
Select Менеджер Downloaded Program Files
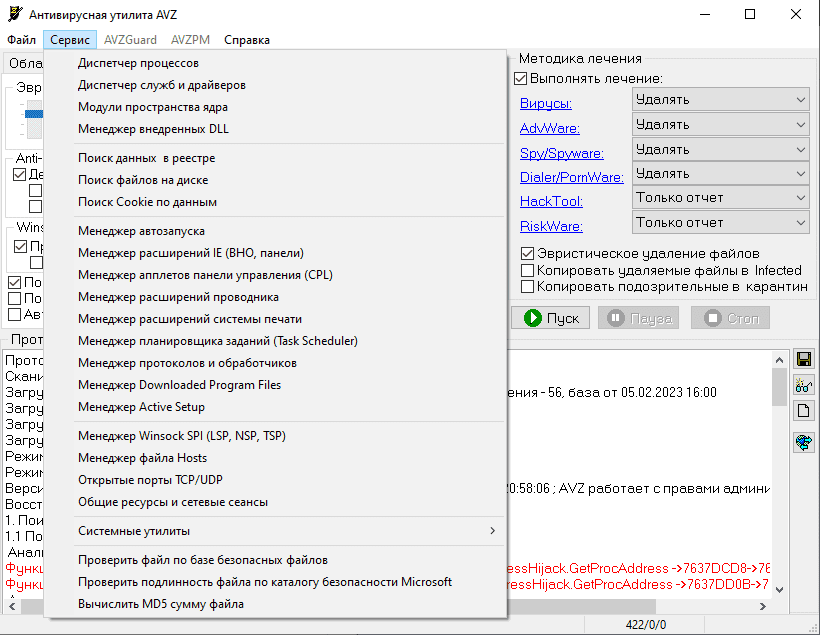coord(276,385)
